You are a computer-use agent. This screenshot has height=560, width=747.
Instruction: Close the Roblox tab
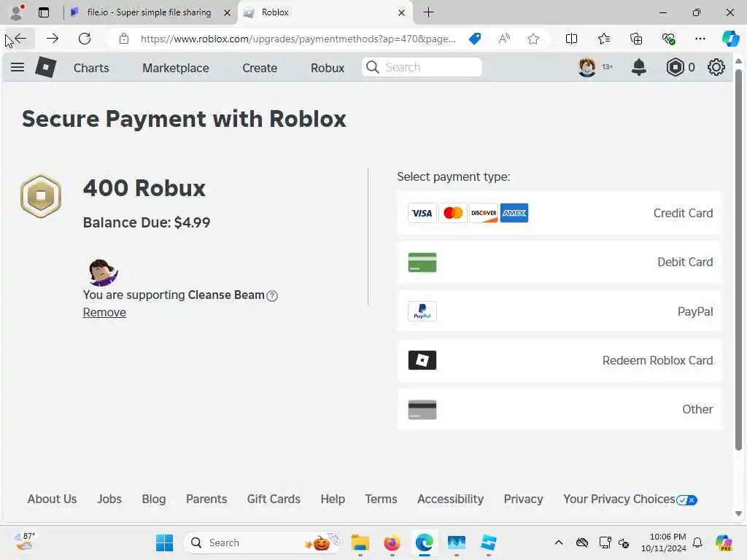(401, 13)
